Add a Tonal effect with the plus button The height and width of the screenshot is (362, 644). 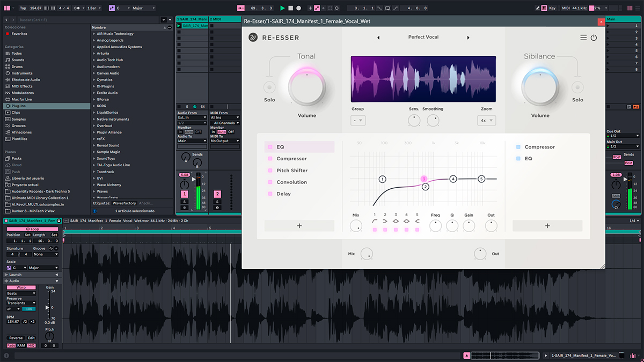click(x=299, y=226)
